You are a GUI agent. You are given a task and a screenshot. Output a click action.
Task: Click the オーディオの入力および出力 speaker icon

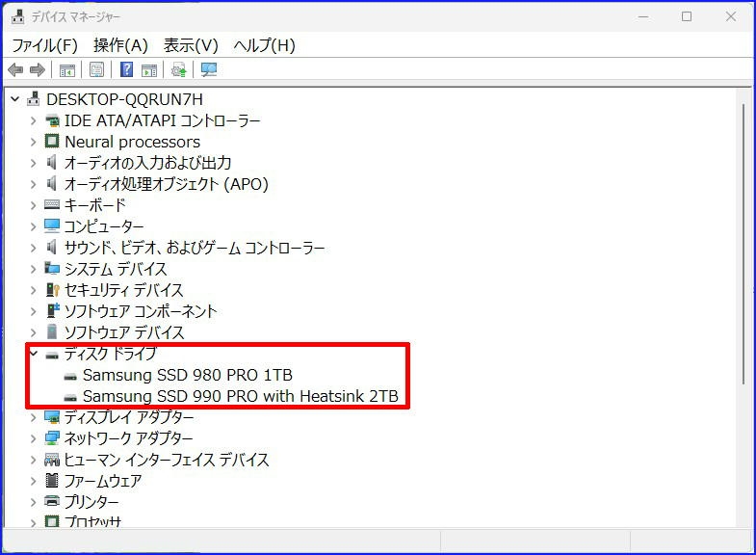click(52, 163)
